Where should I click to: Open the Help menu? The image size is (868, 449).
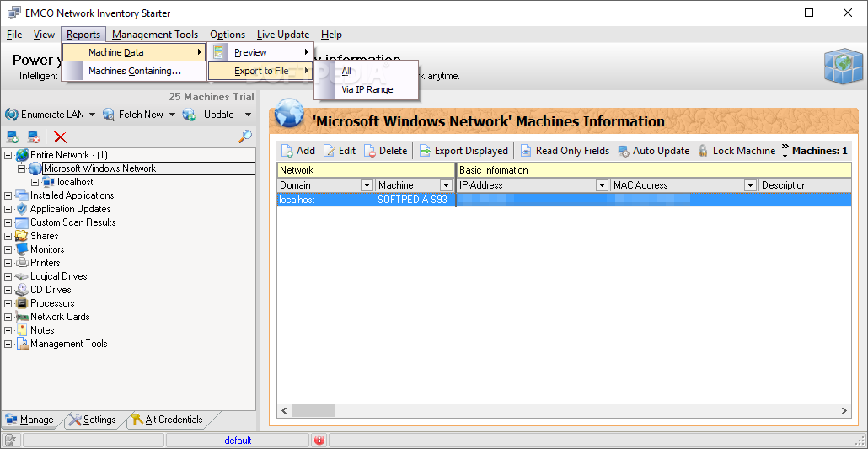(331, 35)
